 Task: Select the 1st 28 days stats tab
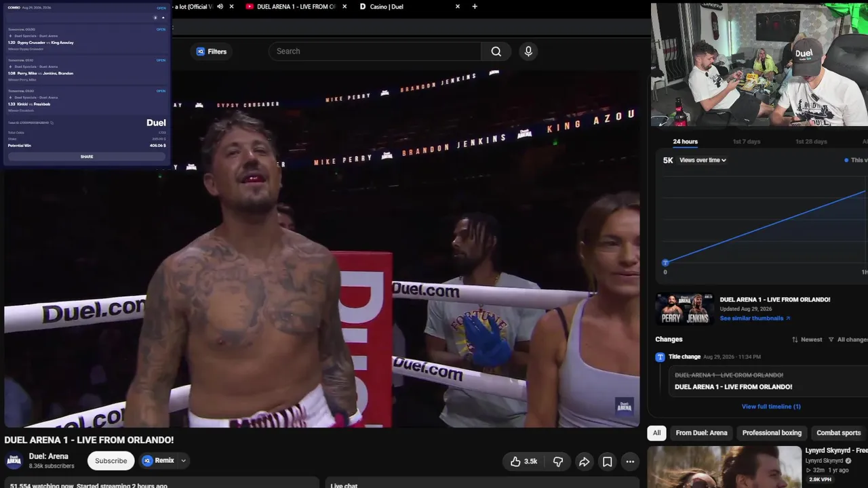click(811, 142)
